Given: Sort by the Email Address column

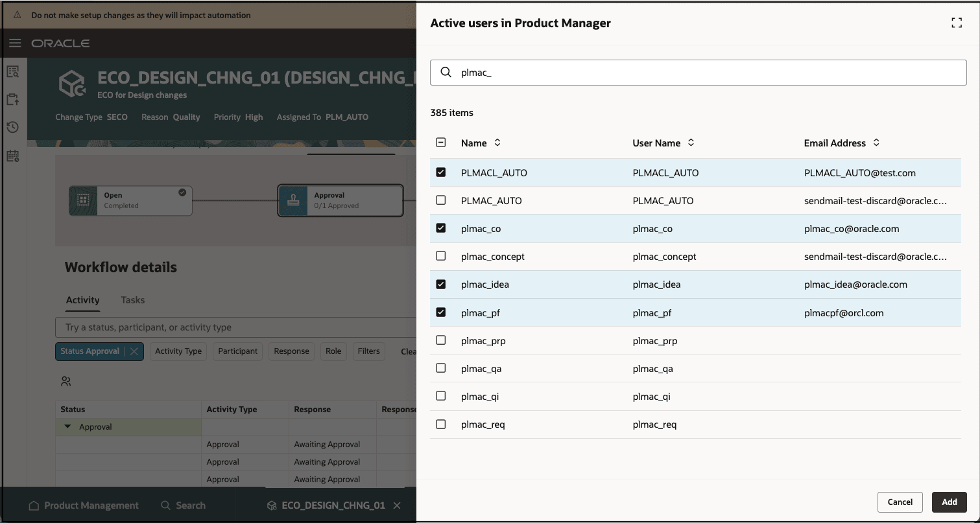Looking at the screenshot, I should tap(876, 143).
